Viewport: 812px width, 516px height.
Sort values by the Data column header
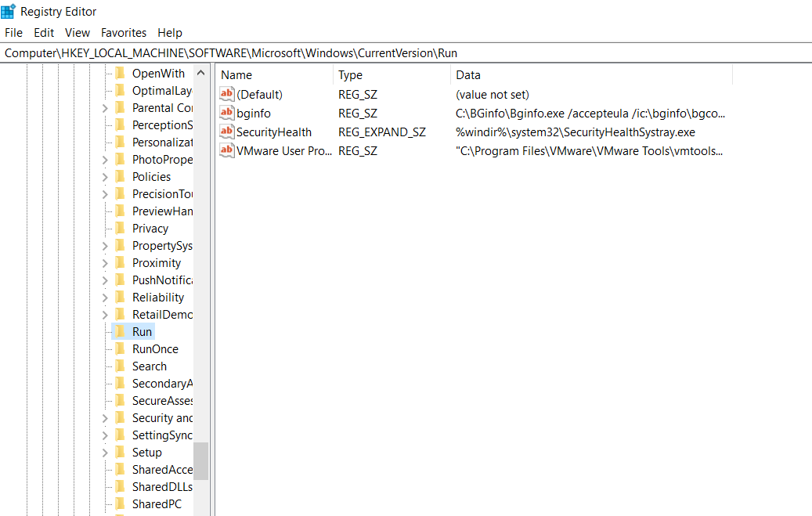tap(592, 75)
